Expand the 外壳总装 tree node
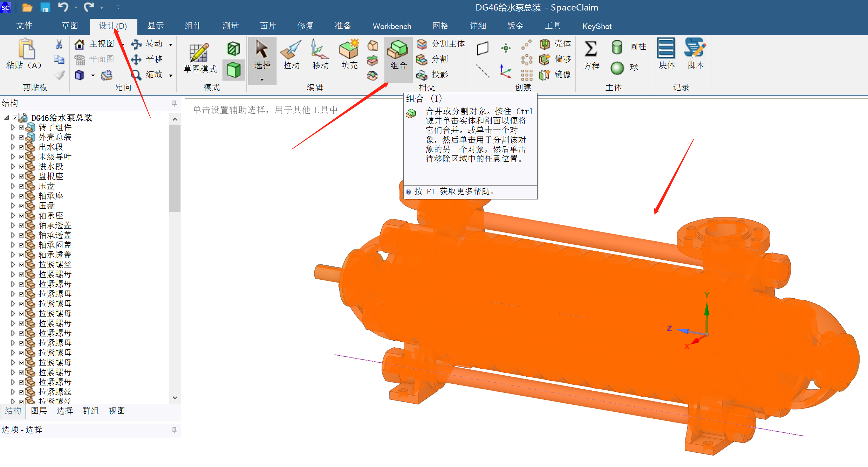Screen dimensions: 868x467 coord(13,137)
